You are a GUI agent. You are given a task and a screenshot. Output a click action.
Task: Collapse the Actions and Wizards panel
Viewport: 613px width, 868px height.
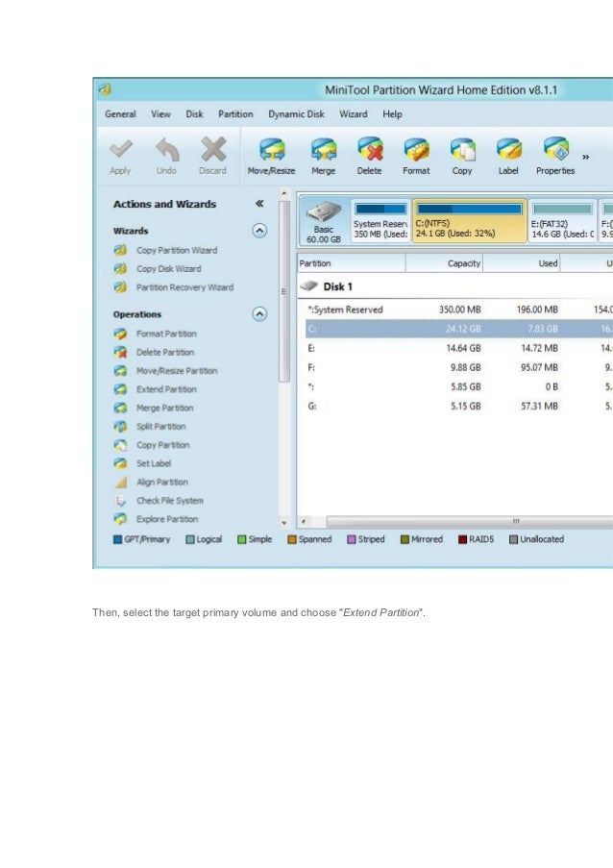pyautogui.click(x=259, y=204)
